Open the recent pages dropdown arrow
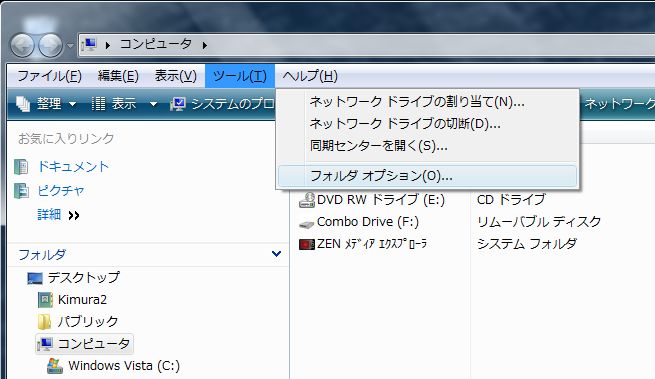 tap(71, 45)
